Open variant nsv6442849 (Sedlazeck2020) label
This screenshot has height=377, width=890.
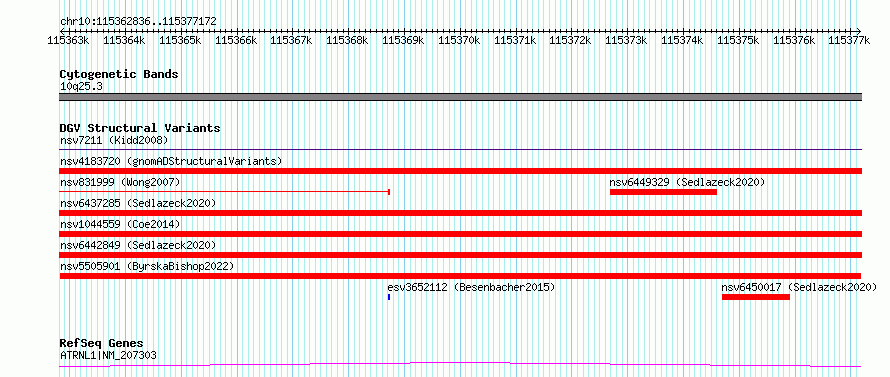(x=138, y=245)
